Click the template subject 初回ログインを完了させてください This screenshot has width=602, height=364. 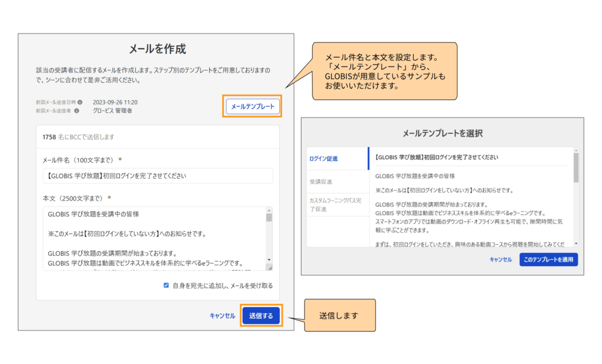pos(464,158)
